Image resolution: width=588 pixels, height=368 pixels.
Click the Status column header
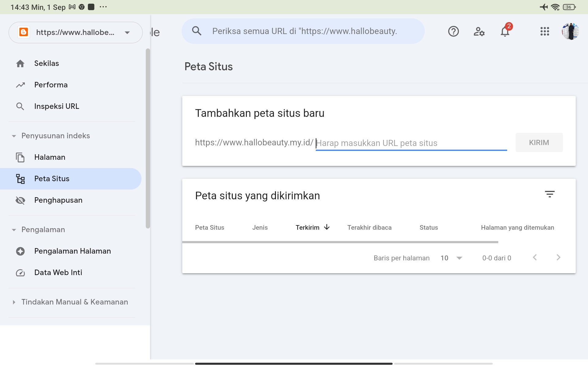(429, 228)
